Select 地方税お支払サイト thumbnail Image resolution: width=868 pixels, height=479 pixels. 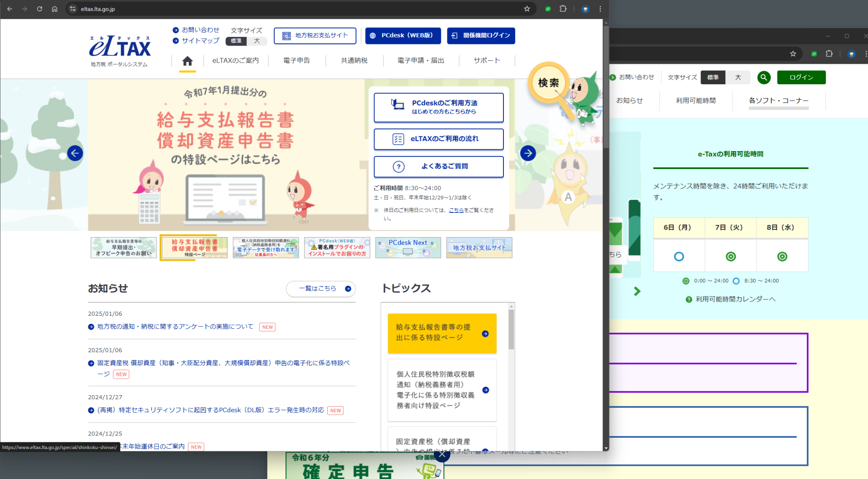click(x=479, y=248)
